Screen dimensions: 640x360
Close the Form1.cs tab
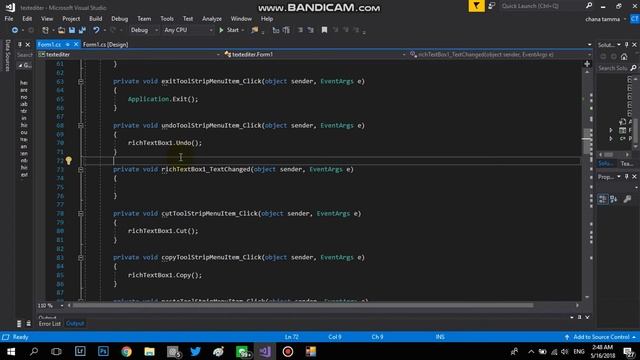tap(76, 44)
